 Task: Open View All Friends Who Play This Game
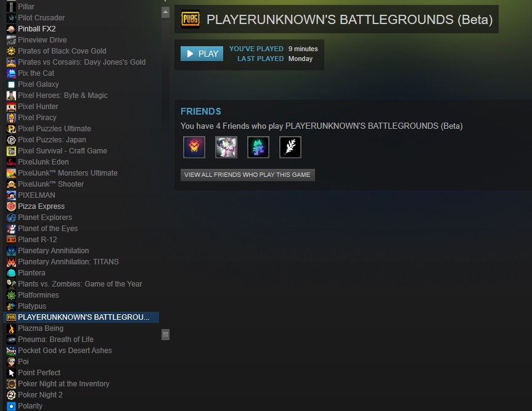248,174
